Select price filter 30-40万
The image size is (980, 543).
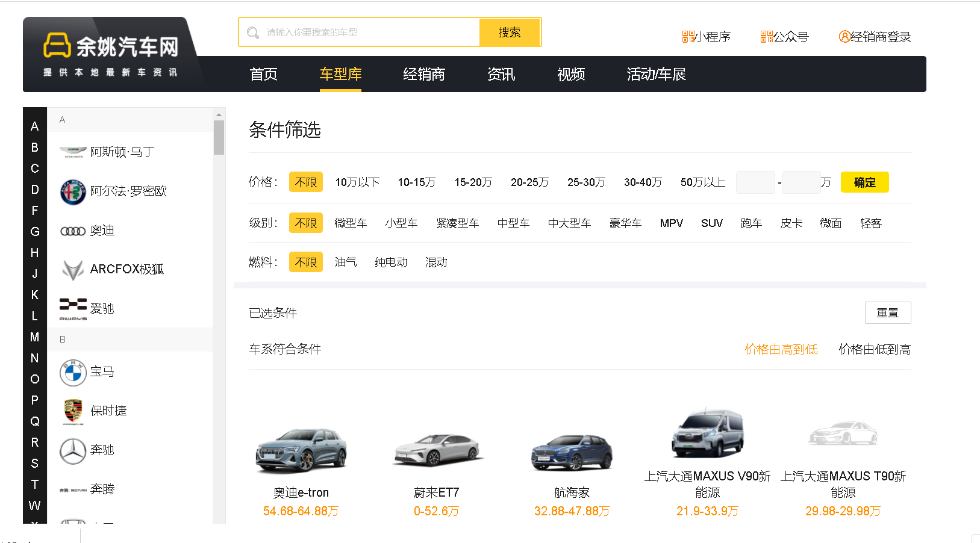(x=643, y=182)
